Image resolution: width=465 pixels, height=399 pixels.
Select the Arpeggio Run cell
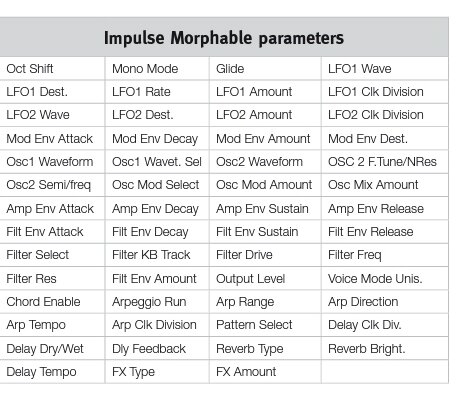click(x=157, y=302)
